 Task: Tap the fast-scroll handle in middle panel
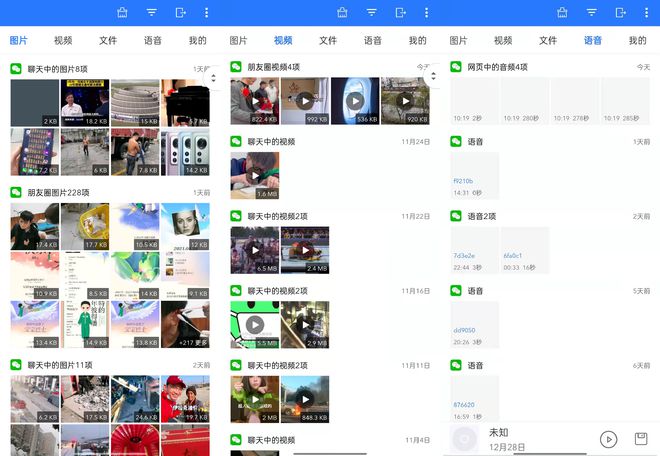point(433,76)
